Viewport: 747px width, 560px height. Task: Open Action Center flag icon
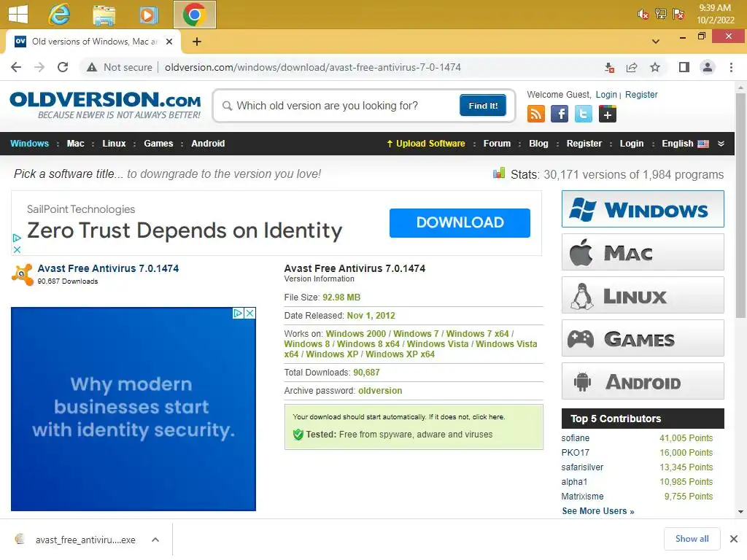[x=678, y=14]
